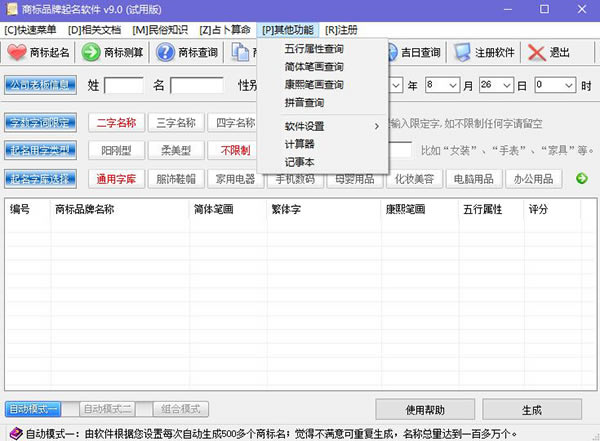Select 二字名称 name length option

point(116,123)
